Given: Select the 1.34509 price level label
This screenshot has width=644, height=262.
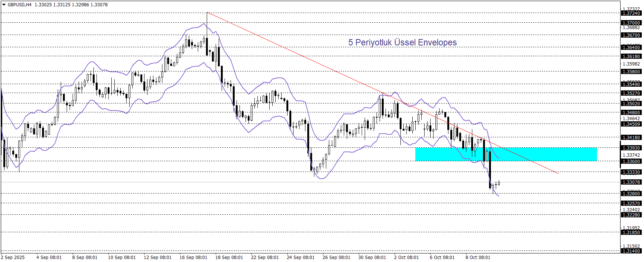Looking at the screenshot, I should (x=631, y=124).
